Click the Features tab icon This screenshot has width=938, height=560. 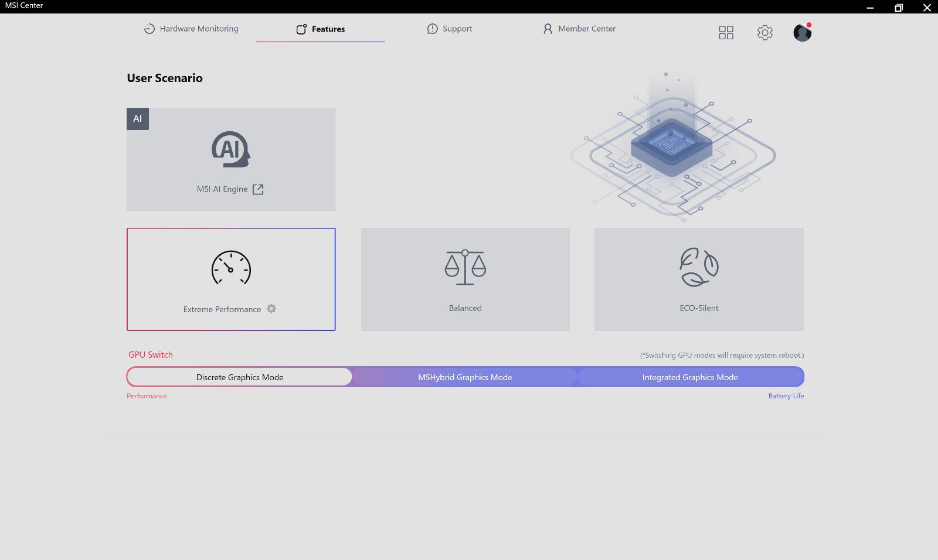301,29
